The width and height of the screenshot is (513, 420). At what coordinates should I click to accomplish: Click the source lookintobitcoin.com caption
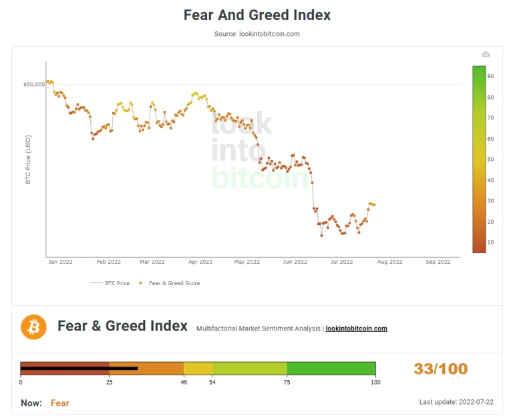(256, 33)
